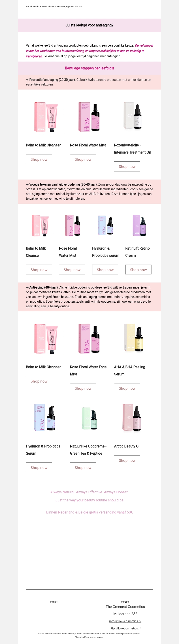Click Shop now under Arctic Beauty Oil

127,460
